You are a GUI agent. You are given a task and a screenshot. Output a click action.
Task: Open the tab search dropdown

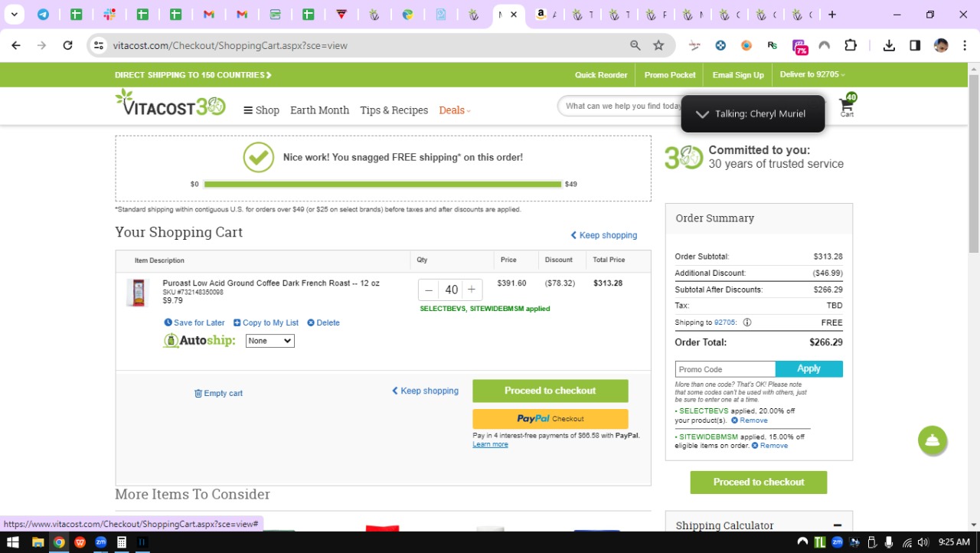click(14, 15)
